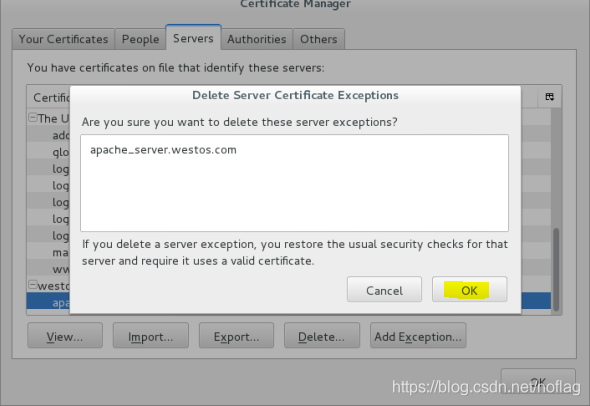Click the Import... button
Viewport: 590px width, 406px height.
point(151,336)
